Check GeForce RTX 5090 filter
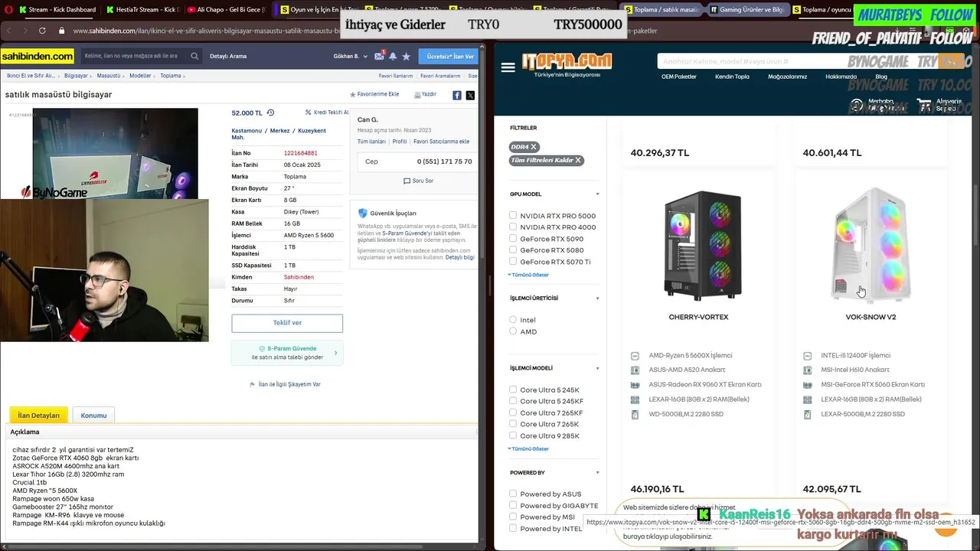 point(513,239)
